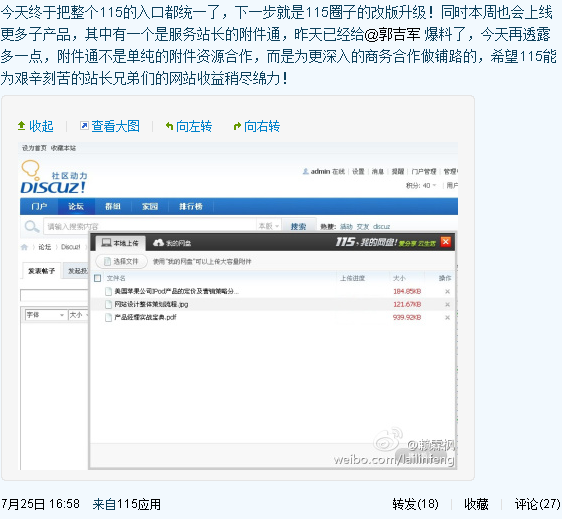Viewport: 562px width, 519px height.
Task: Click the 收藏本站 link
Action: tap(63, 148)
